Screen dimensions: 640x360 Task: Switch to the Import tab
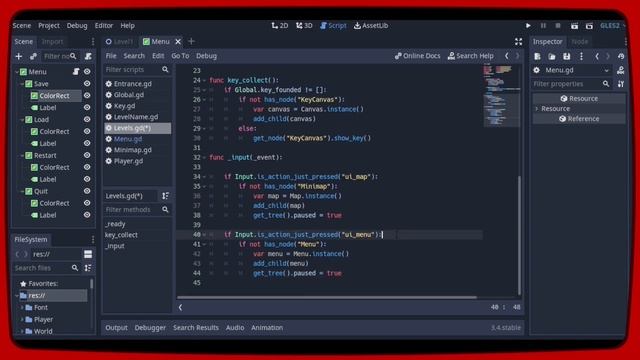coord(52,42)
